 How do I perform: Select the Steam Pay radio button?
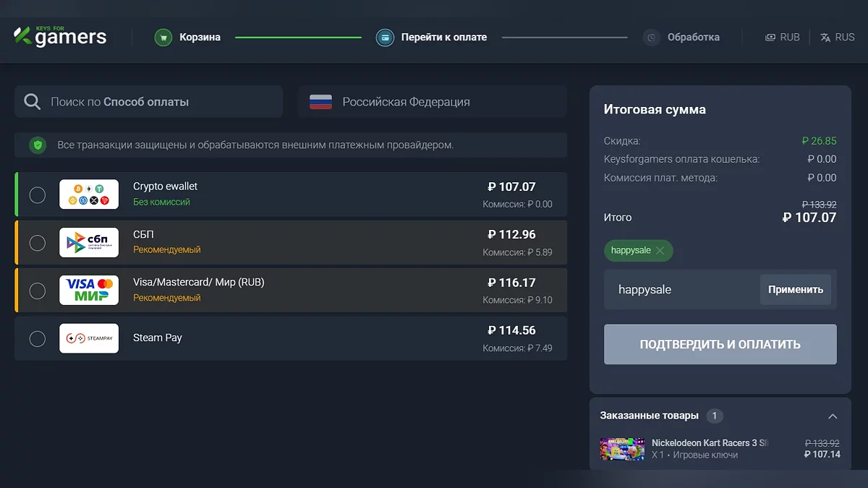(x=38, y=338)
